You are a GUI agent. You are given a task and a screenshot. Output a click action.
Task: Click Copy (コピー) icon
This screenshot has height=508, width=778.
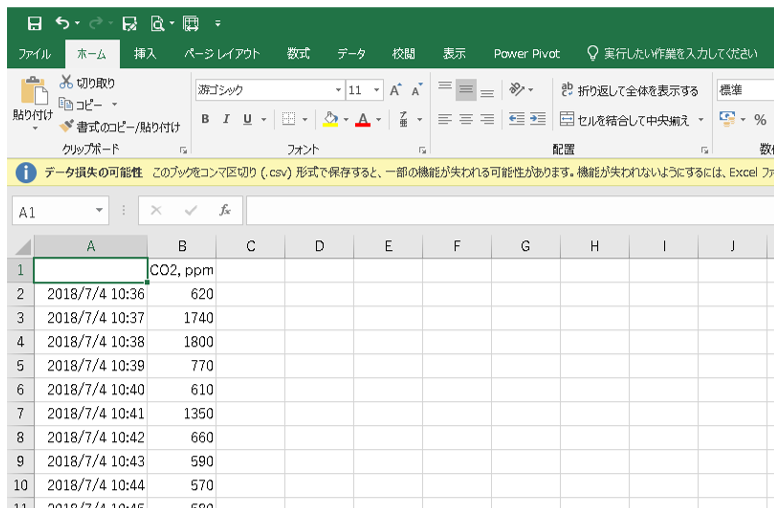[x=66, y=104]
